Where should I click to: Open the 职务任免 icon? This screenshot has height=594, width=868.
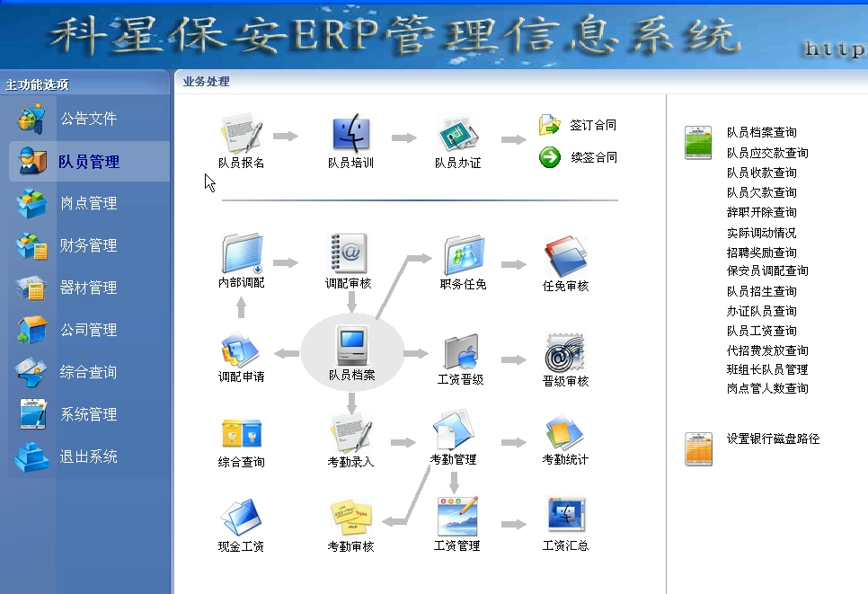click(x=463, y=256)
